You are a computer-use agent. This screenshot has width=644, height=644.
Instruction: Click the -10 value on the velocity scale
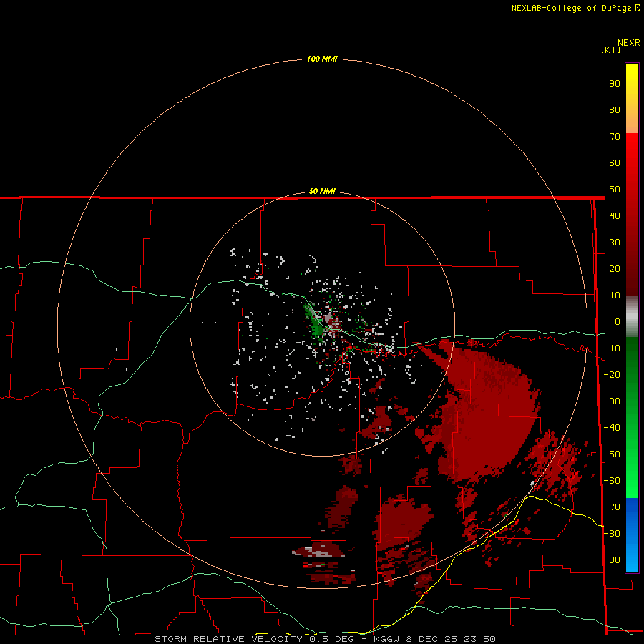612,348
